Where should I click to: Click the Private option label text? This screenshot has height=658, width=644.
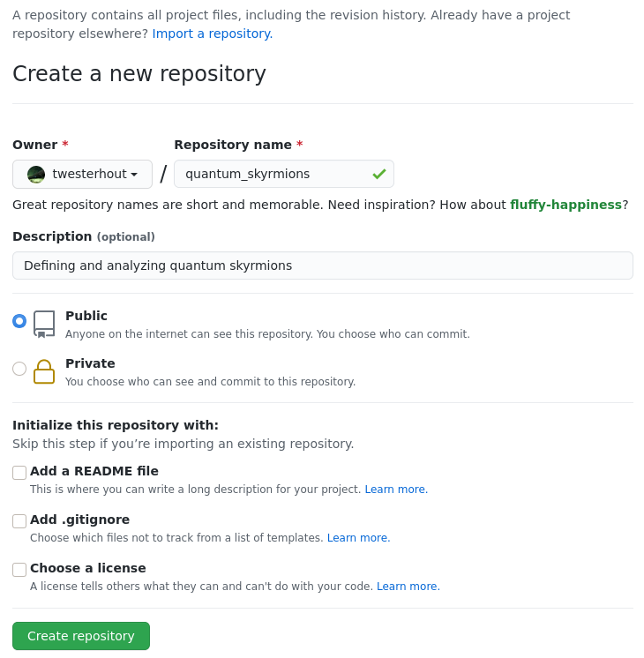pos(90,363)
